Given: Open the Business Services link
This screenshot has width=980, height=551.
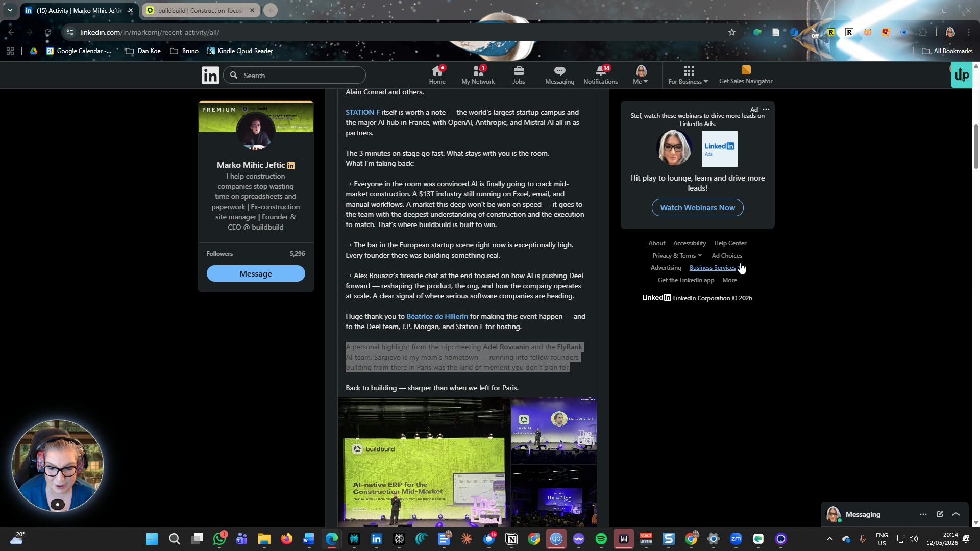Looking at the screenshot, I should [x=713, y=268].
